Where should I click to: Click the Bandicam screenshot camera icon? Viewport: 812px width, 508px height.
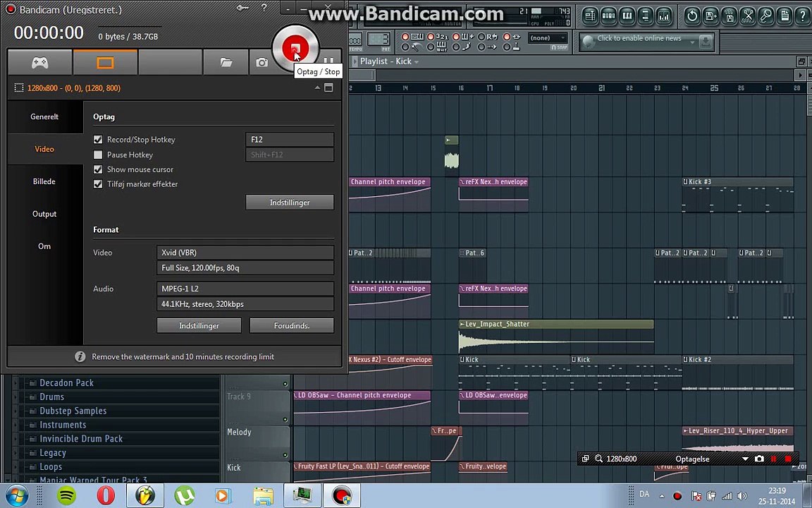click(x=262, y=63)
